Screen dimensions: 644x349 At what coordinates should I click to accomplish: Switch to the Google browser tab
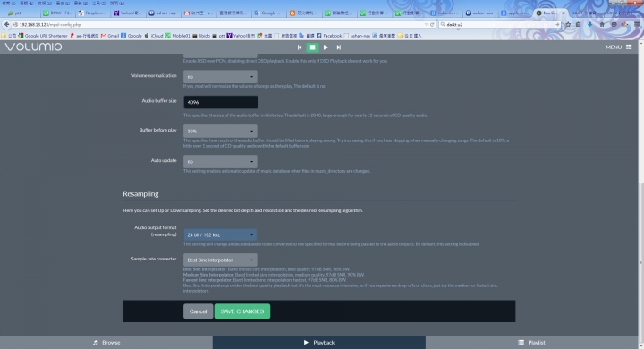coord(268,13)
